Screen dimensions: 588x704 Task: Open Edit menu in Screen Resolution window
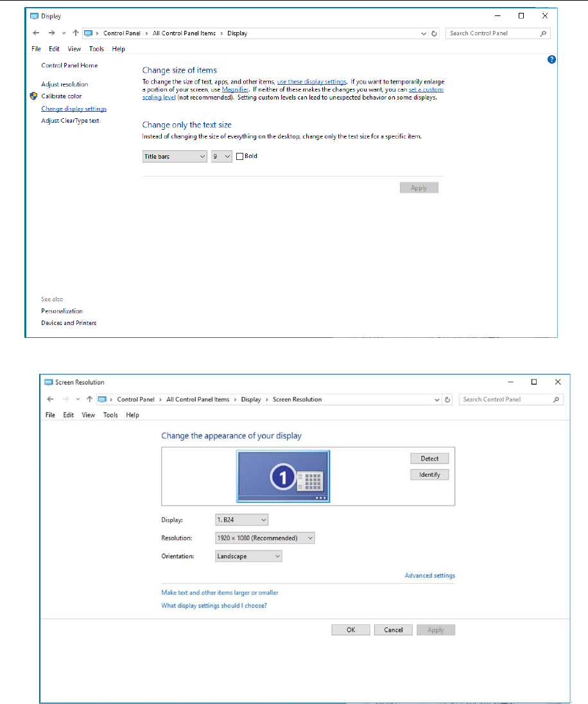(x=68, y=415)
